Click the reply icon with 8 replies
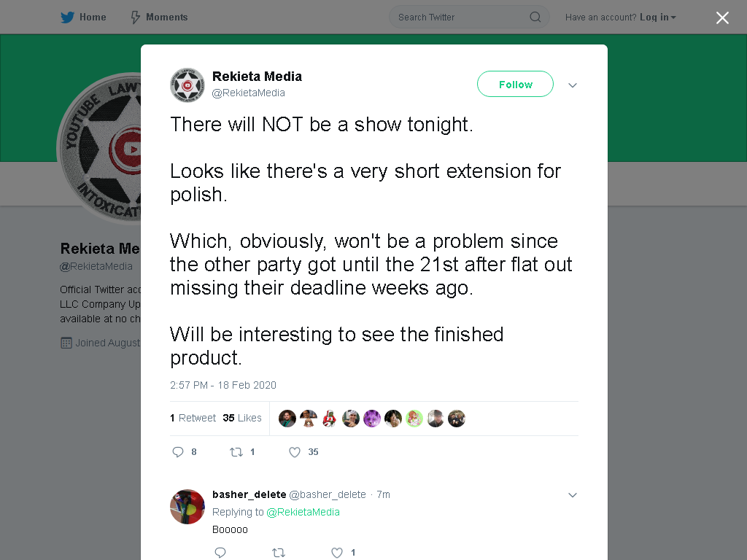The height and width of the screenshot is (560, 747). (178, 452)
